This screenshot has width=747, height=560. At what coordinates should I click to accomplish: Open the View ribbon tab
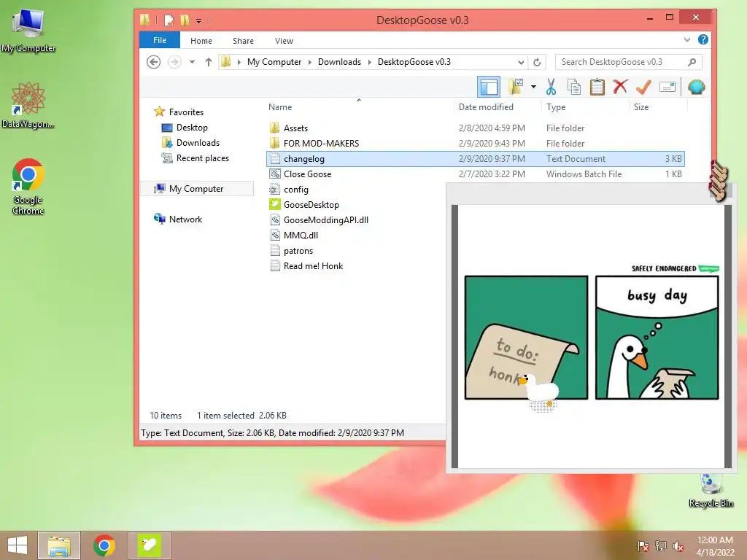pos(284,41)
